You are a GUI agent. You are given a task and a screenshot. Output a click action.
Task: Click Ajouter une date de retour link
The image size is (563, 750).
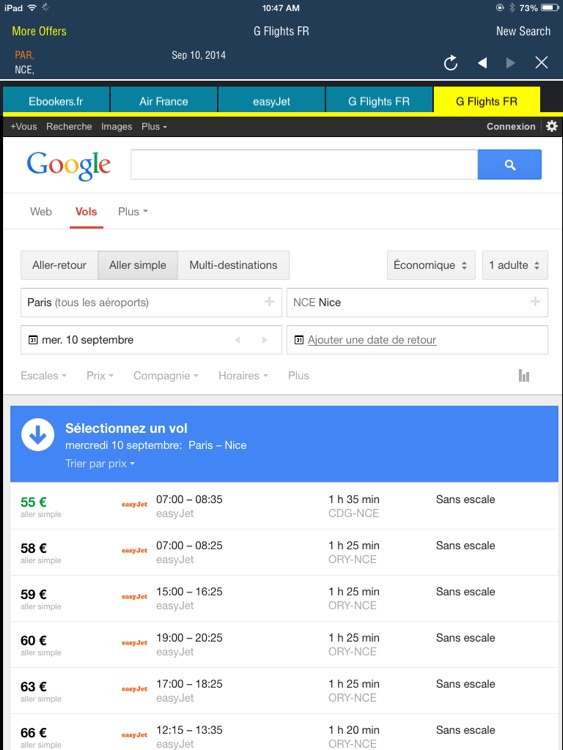click(372, 340)
